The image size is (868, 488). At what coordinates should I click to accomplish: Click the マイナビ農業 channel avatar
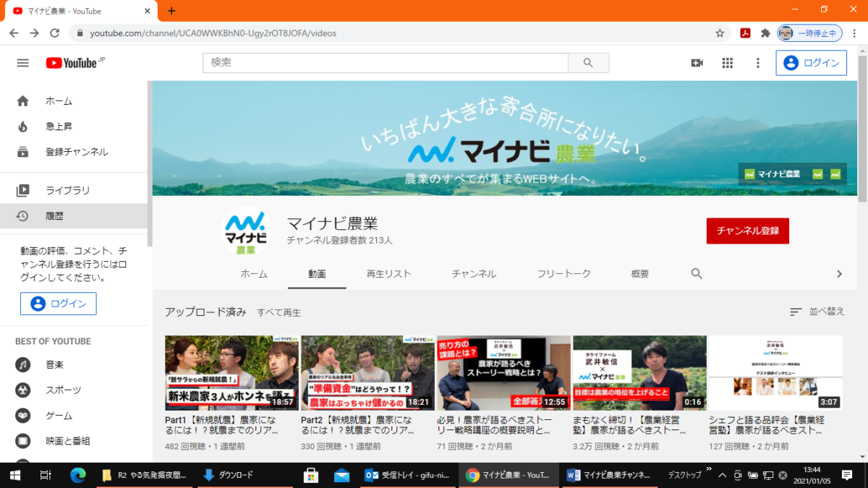[x=245, y=231]
